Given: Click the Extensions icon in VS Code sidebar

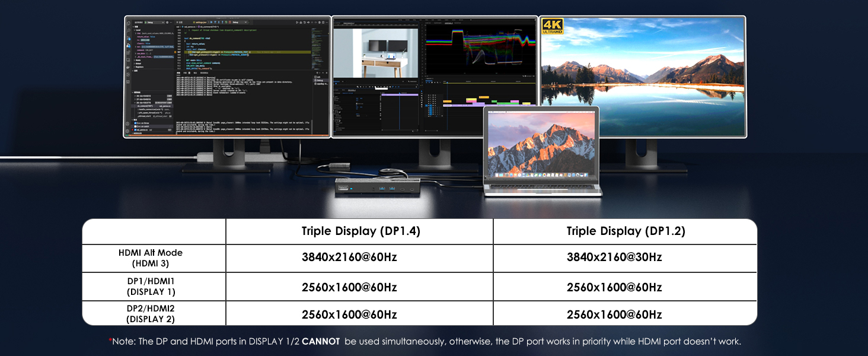Looking at the screenshot, I should pyautogui.click(x=128, y=52).
